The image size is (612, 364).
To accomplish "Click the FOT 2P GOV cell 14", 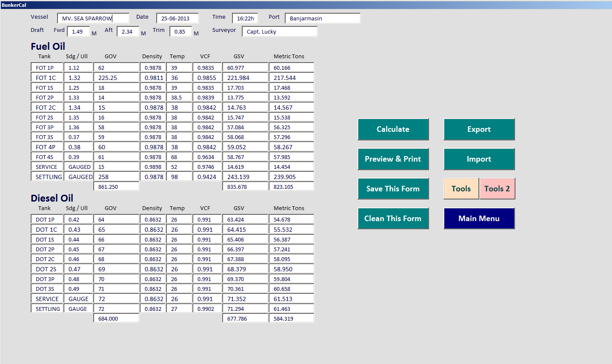I will (x=117, y=97).
